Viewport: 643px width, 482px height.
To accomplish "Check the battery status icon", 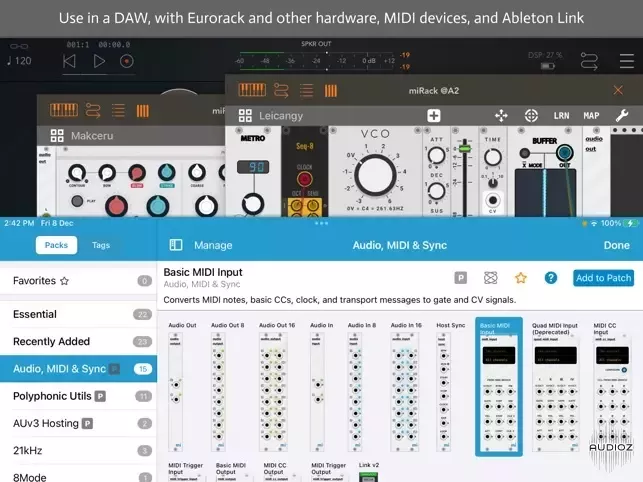I will [630, 223].
